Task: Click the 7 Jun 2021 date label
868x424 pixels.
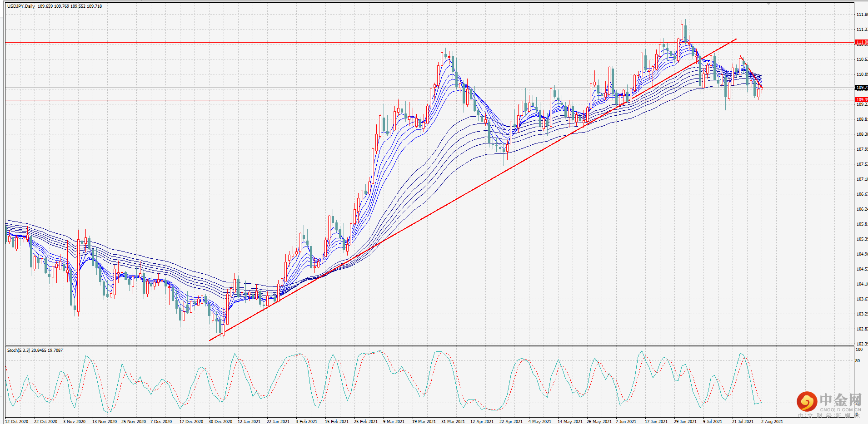Action: pos(626,421)
